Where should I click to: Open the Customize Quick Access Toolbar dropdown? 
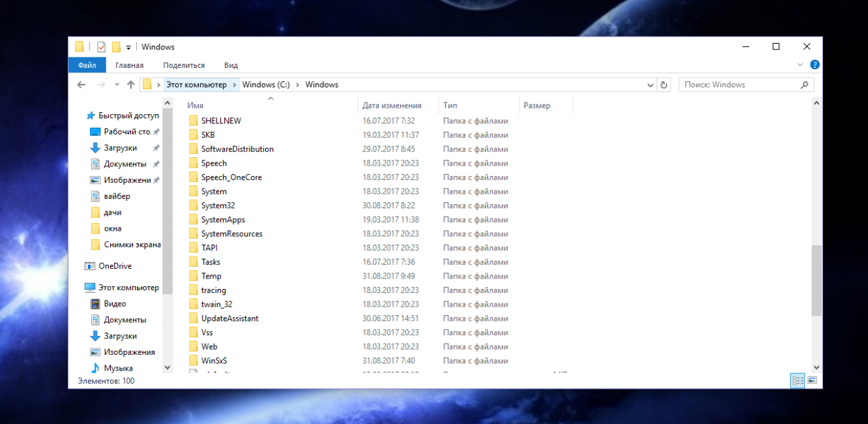coord(129,48)
